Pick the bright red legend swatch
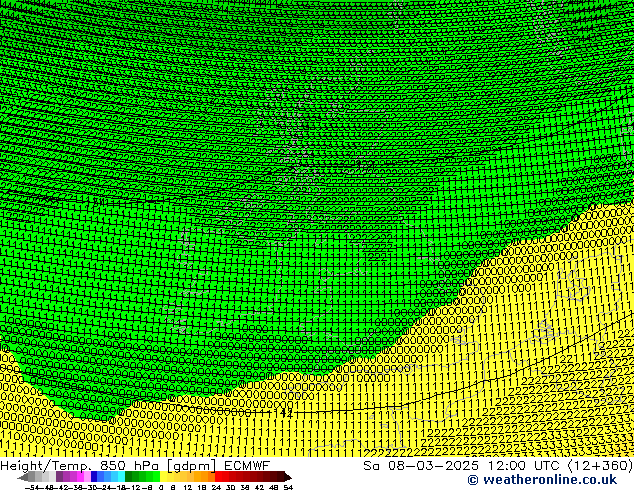The width and height of the screenshot is (634, 490). (218, 477)
